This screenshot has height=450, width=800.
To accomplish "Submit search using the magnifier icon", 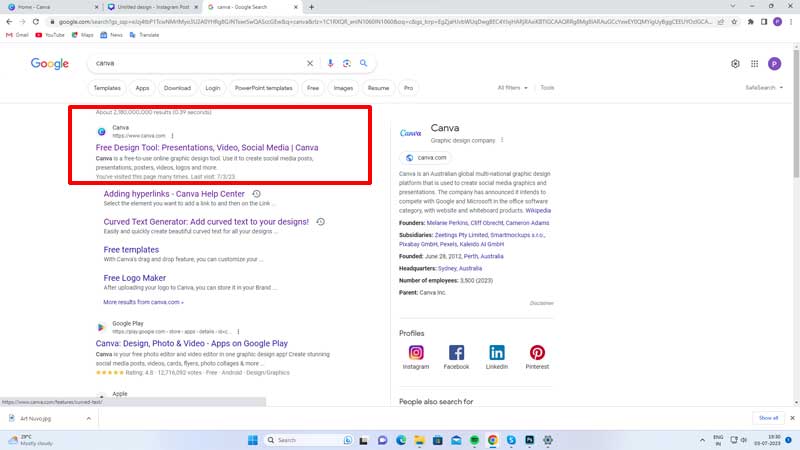I will 363,63.
